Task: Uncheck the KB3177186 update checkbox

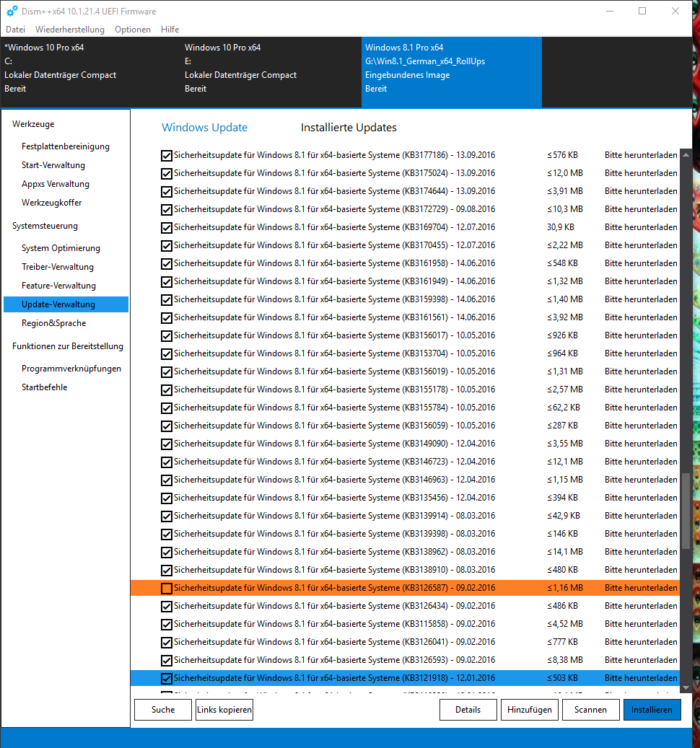Action: (167, 156)
